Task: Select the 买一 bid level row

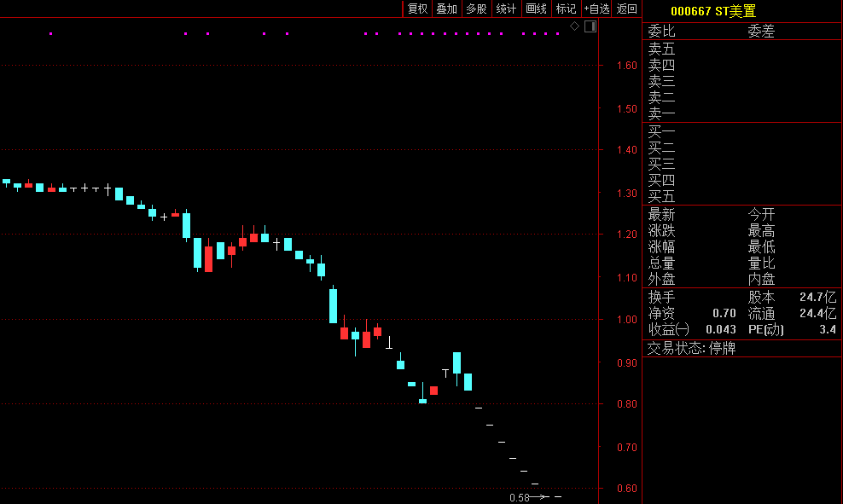Action: tap(661, 131)
